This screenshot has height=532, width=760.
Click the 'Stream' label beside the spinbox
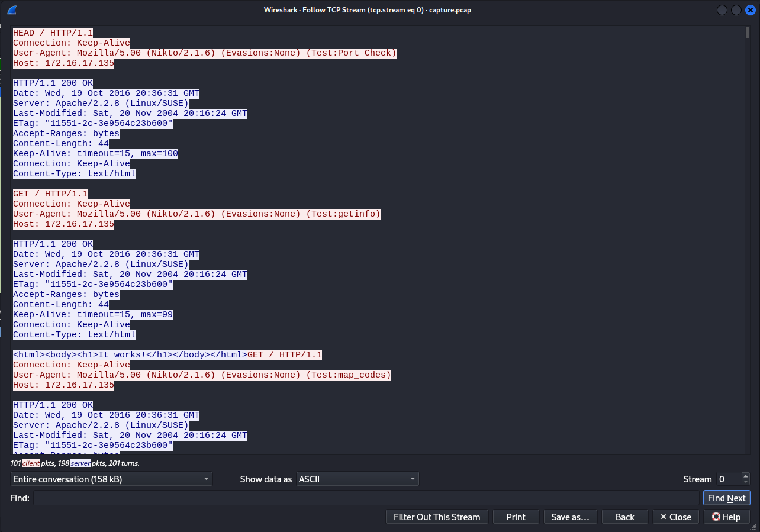[x=697, y=479]
